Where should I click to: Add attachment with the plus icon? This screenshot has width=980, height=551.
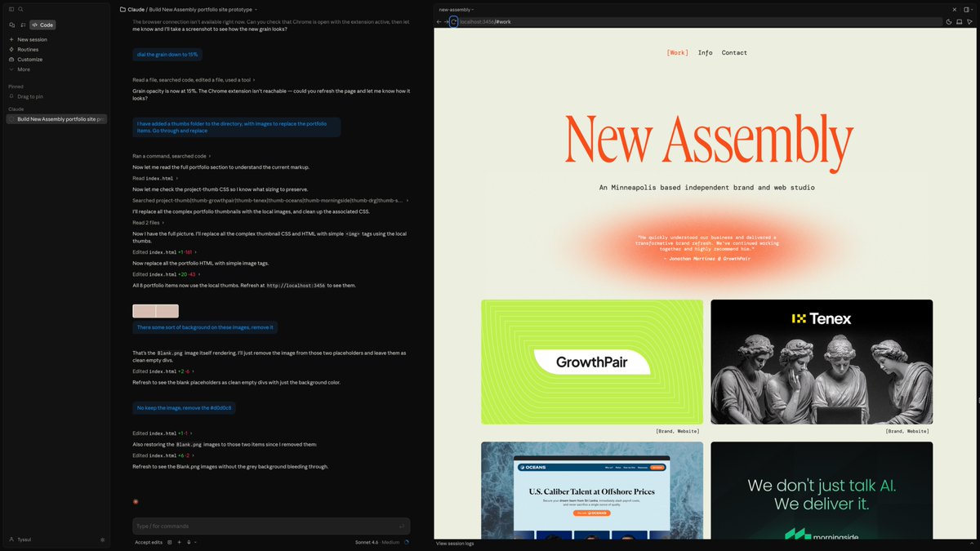pyautogui.click(x=179, y=542)
